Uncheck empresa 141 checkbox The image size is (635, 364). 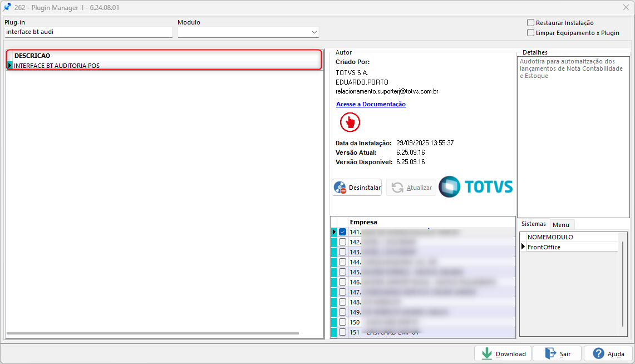pyautogui.click(x=343, y=232)
